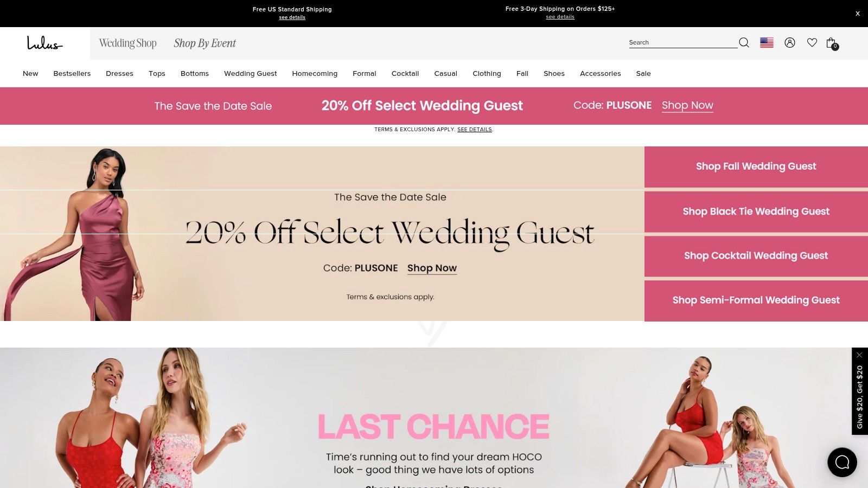Image resolution: width=868 pixels, height=488 pixels.
Task: Close the Give $20, Get $20 tab
Action: 859,355
